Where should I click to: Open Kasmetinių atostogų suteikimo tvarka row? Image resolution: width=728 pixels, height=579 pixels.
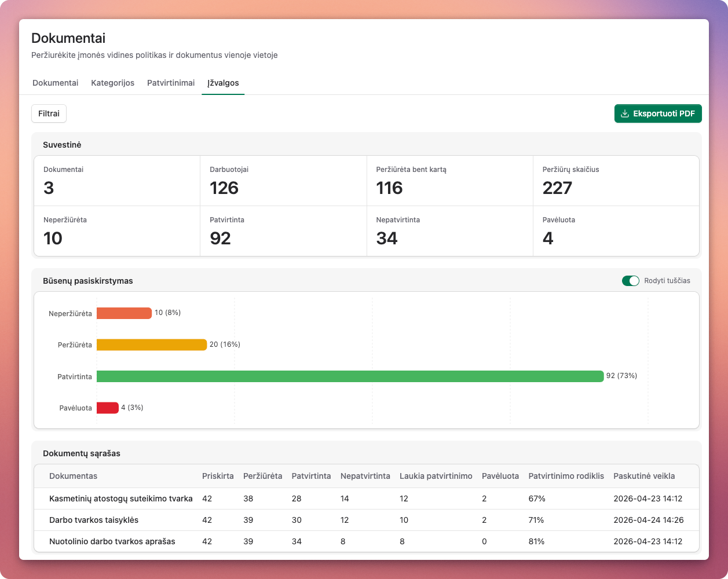[120, 499]
